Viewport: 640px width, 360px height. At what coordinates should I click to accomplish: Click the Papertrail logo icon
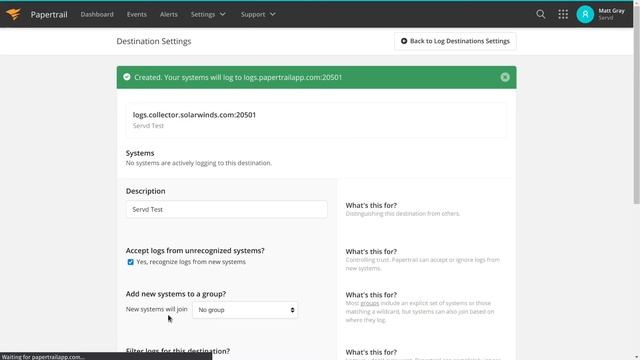click(x=13, y=14)
